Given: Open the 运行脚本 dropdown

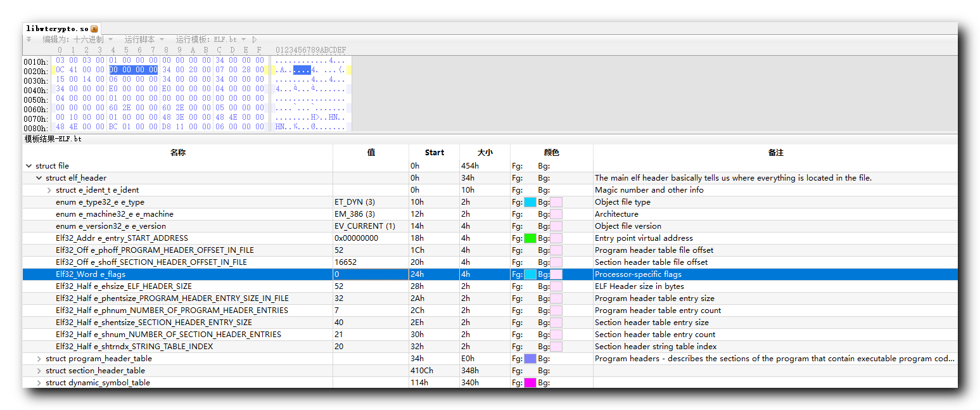Looking at the screenshot, I should point(144,39).
